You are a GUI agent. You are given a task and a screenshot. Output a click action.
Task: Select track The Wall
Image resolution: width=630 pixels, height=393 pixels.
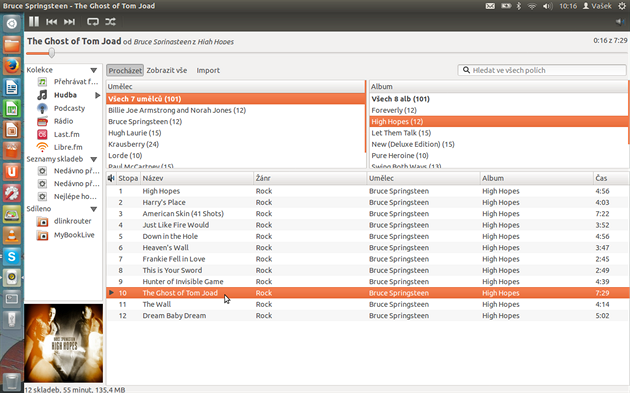click(x=368, y=304)
